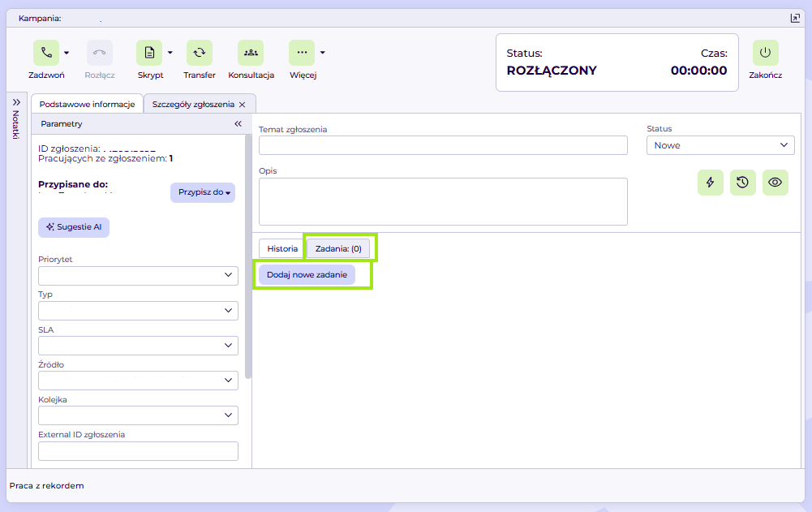The width and height of the screenshot is (812, 512).
Task: Open the Skrypt document icon
Action: click(149, 53)
